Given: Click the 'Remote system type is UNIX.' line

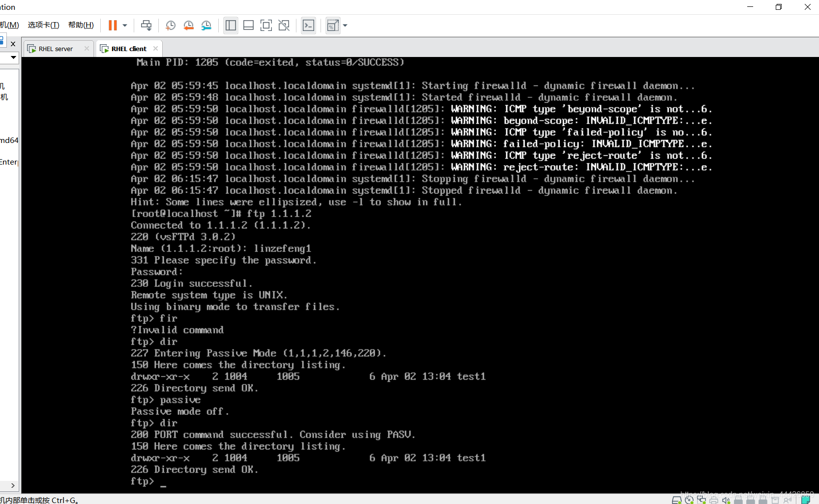Looking at the screenshot, I should 209,295.
